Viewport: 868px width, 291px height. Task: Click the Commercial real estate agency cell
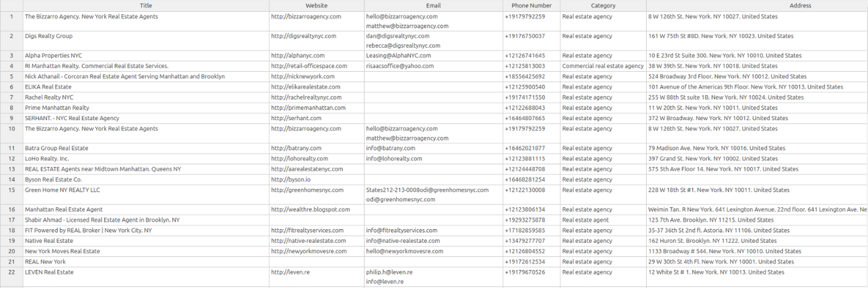coord(603,66)
